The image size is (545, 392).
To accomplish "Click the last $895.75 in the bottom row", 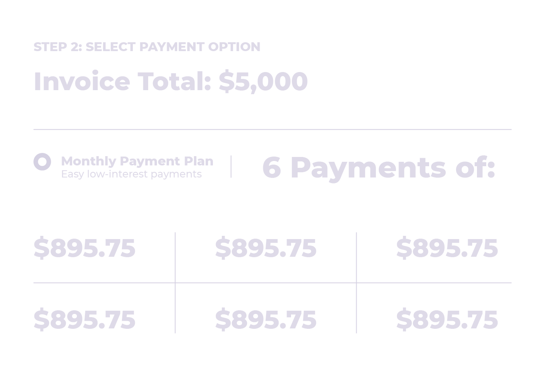I will (447, 320).
